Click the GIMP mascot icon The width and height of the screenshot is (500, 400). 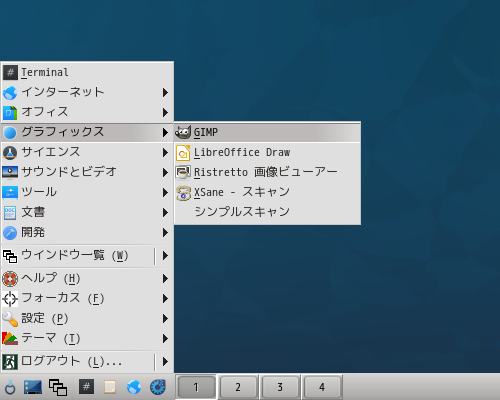click(183, 132)
